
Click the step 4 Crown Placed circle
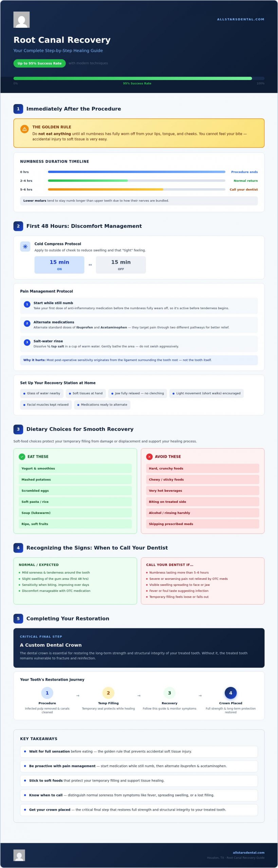click(x=230, y=693)
